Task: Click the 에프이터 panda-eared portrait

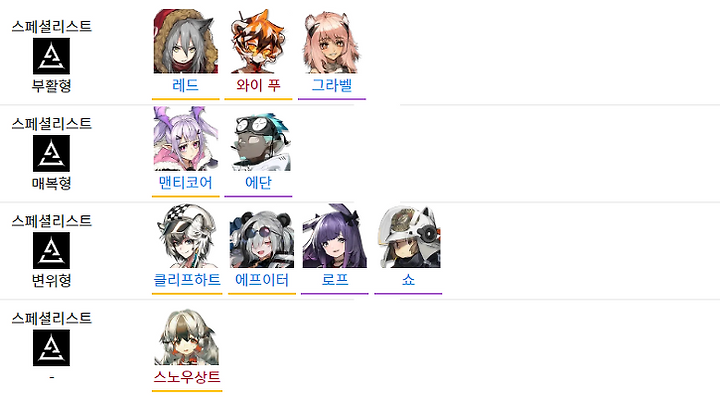Action: [262, 238]
